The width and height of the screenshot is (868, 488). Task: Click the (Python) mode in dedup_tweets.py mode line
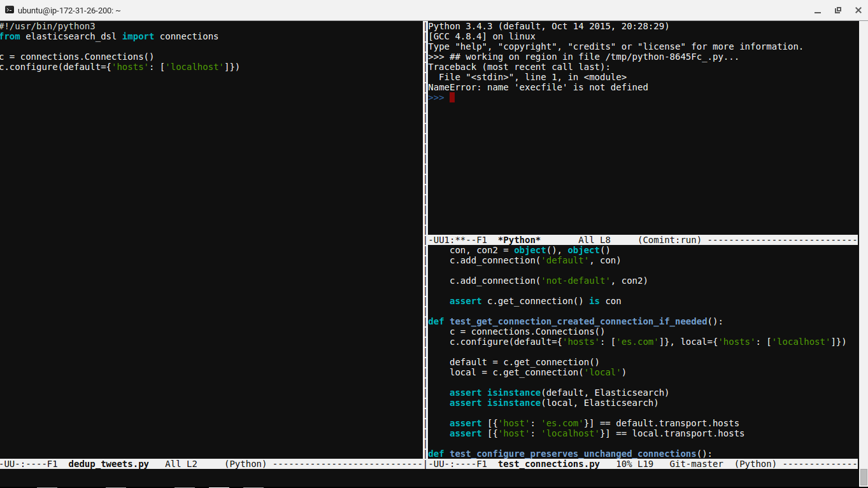tap(245, 464)
